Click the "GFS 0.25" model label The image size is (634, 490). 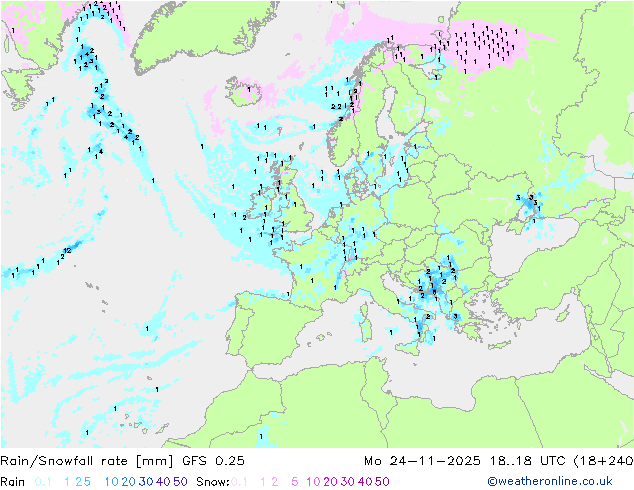pyautogui.click(x=213, y=460)
